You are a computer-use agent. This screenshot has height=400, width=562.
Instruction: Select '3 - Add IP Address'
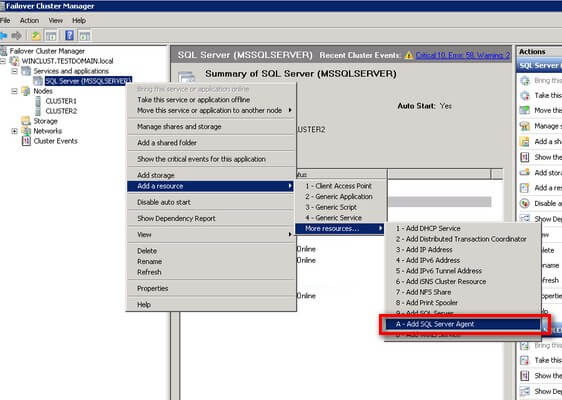(462, 249)
